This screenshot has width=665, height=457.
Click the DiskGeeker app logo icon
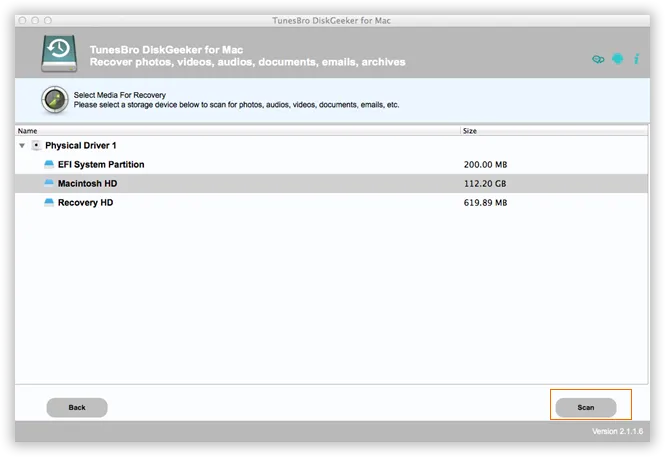tap(62, 55)
